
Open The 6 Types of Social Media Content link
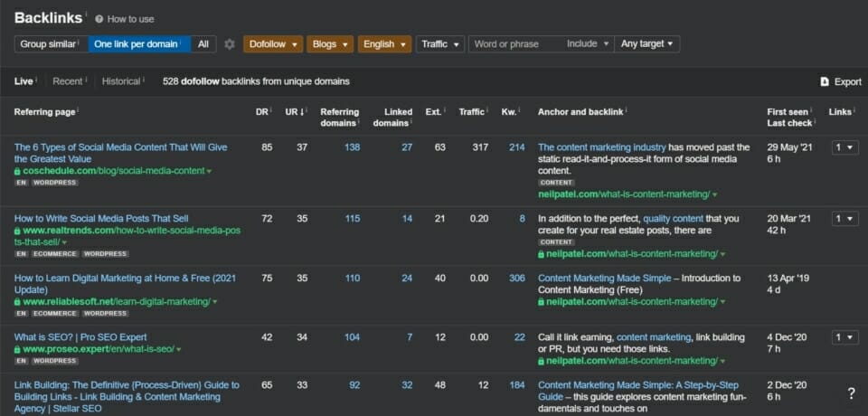120,154
